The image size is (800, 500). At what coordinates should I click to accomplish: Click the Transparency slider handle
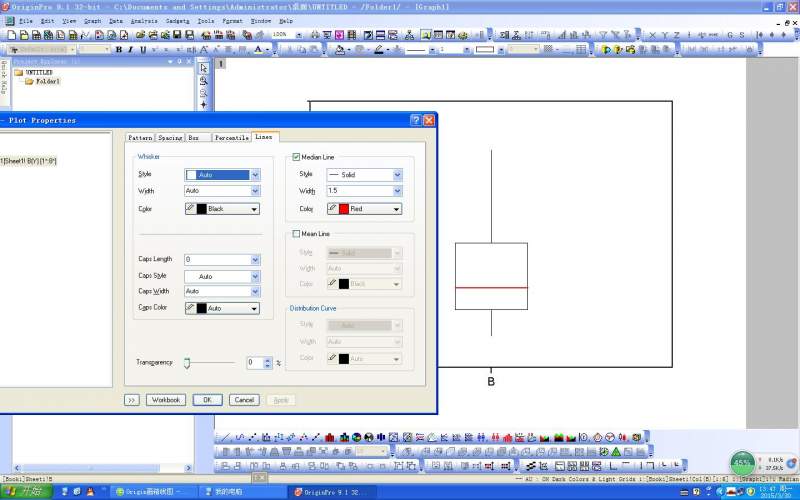(x=187, y=363)
